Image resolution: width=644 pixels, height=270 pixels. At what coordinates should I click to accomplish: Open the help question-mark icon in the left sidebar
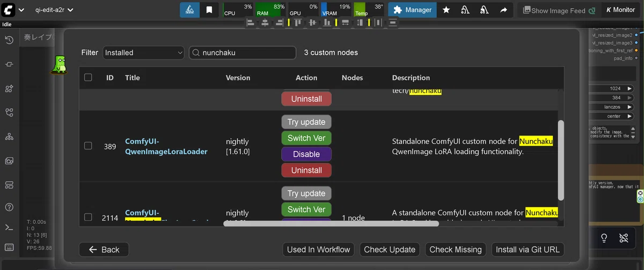tap(9, 207)
